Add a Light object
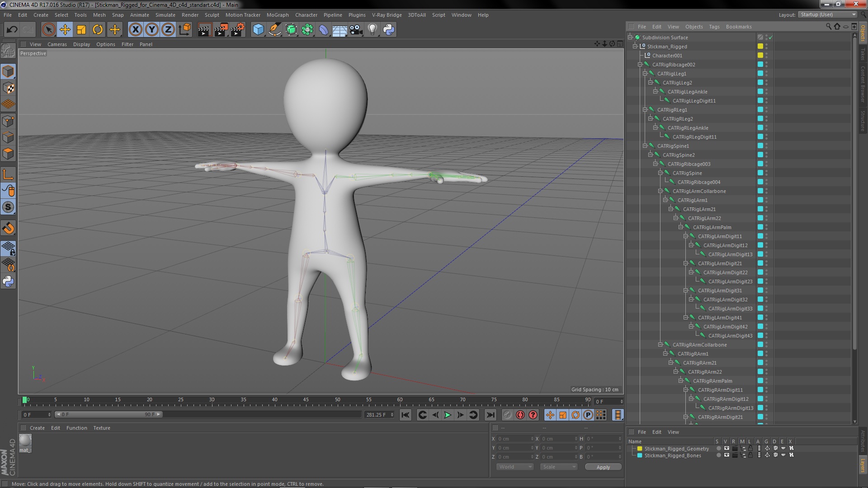This screenshot has height=488, width=868. tap(372, 30)
